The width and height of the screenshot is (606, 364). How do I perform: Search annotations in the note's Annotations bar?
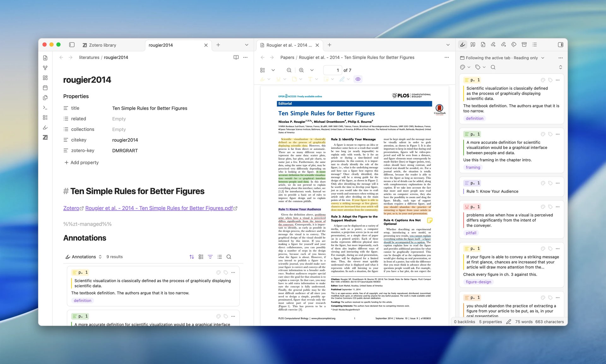229,257
